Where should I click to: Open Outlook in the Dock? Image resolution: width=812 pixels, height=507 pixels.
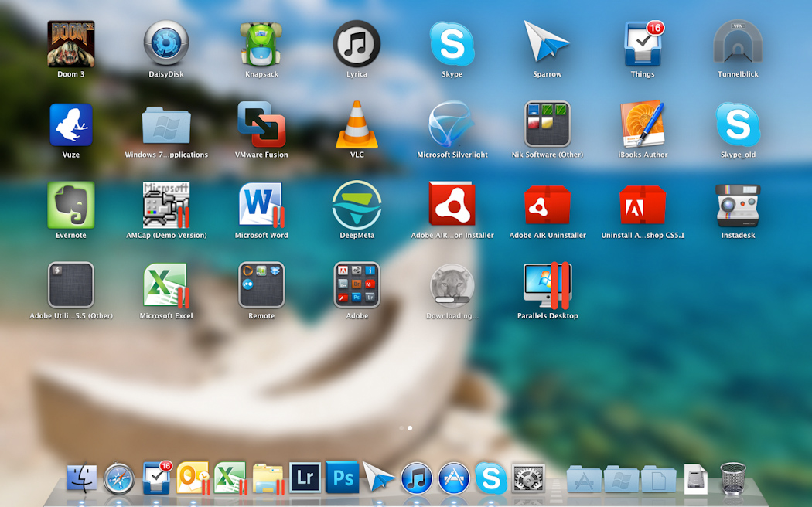pyautogui.click(x=193, y=478)
